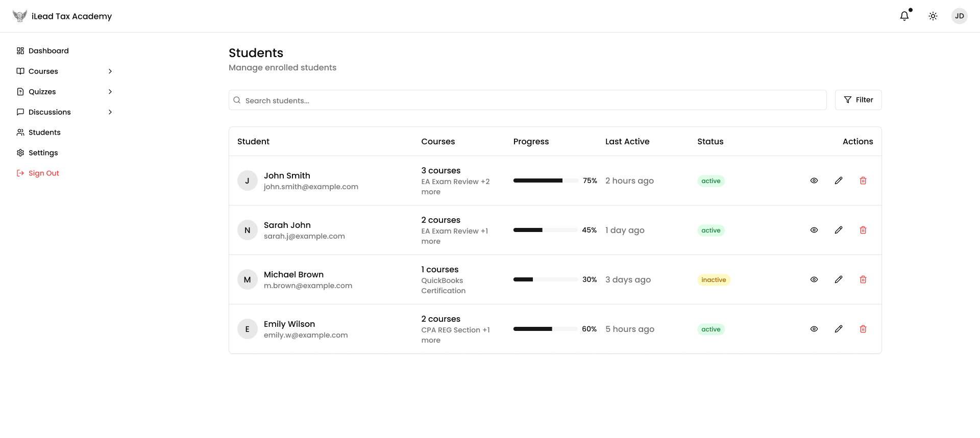Edit John Smith with pencil icon
Screen dimensions: 980x438
coord(838,181)
